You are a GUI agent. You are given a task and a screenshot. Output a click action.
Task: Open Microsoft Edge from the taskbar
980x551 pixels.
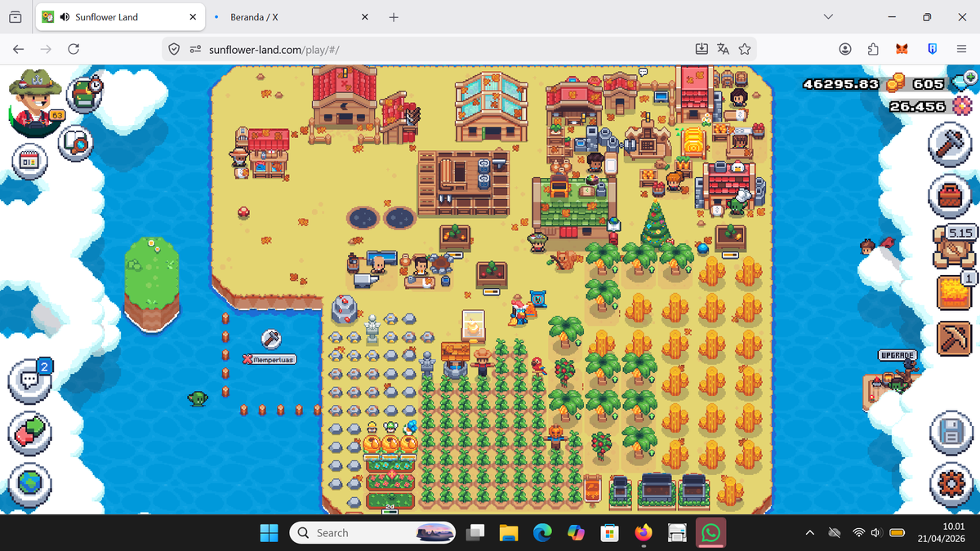pyautogui.click(x=543, y=533)
